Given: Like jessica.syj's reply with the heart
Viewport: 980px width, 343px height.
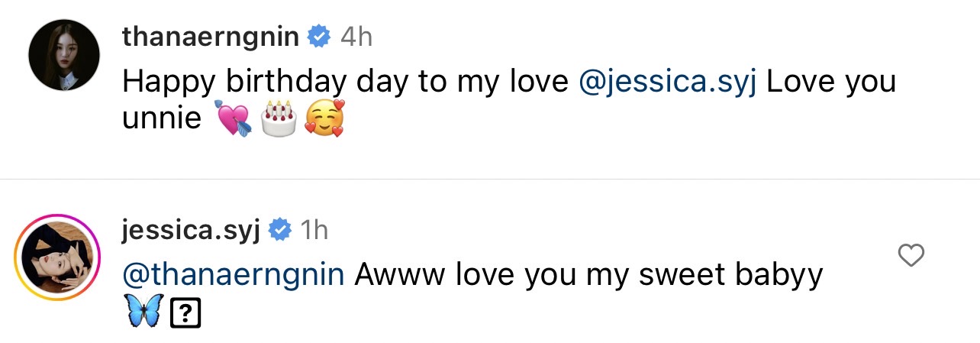Looking at the screenshot, I should [x=911, y=256].
